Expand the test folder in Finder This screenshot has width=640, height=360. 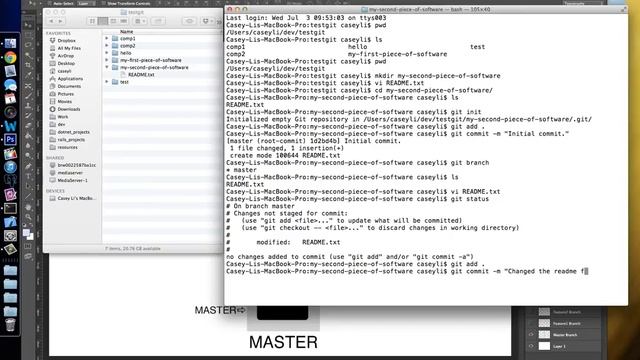click(x=107, y=82)
